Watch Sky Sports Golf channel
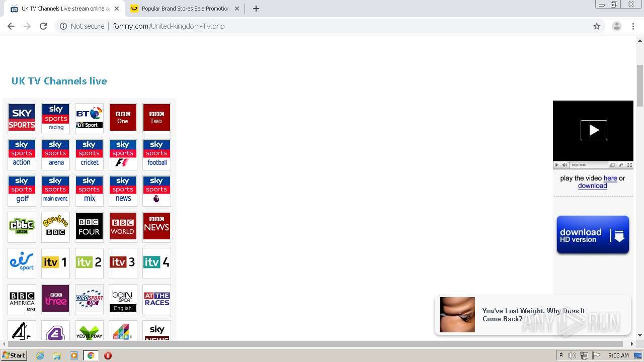This screenshot has height=362, width=644. coord(22,191)
